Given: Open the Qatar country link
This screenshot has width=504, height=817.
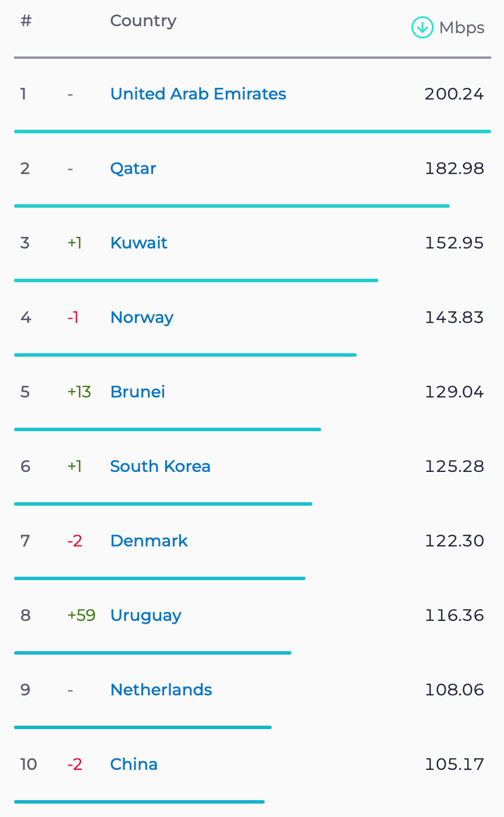Looking at the screenshot, I should [x=133, y=168].
